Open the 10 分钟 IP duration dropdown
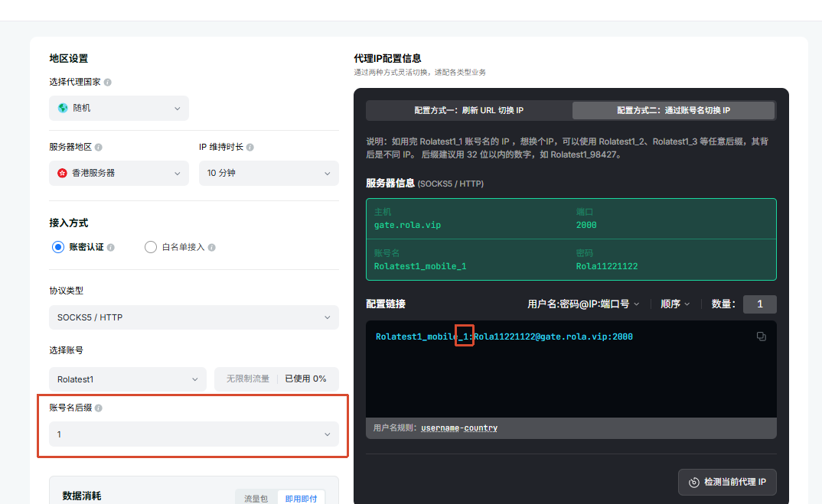Image resolution: width=822 pixels, height=504 pixels. click(x=269, y=173)
